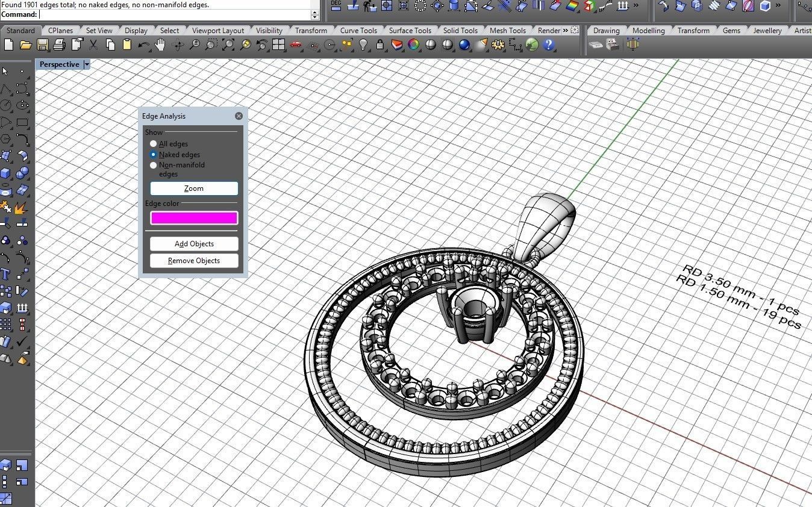Click the Remove Objects button
This screenshot has height=507, width=812.
[194, 261]
